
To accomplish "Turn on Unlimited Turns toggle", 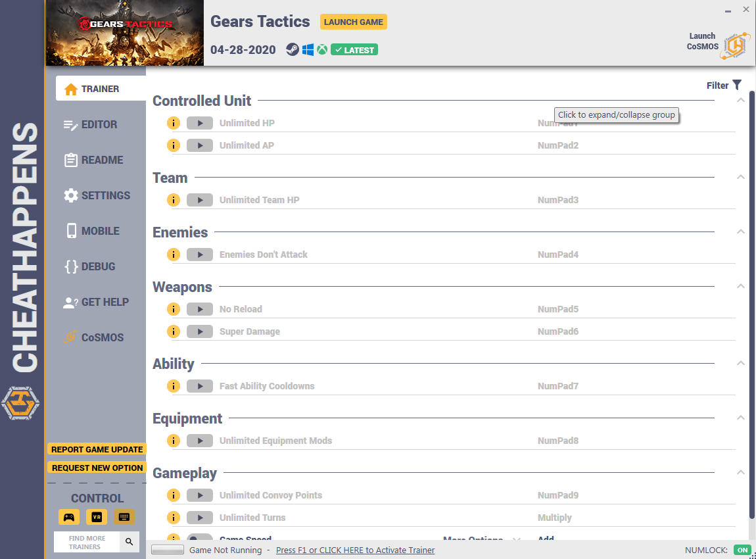I will [x=200, y=518].
